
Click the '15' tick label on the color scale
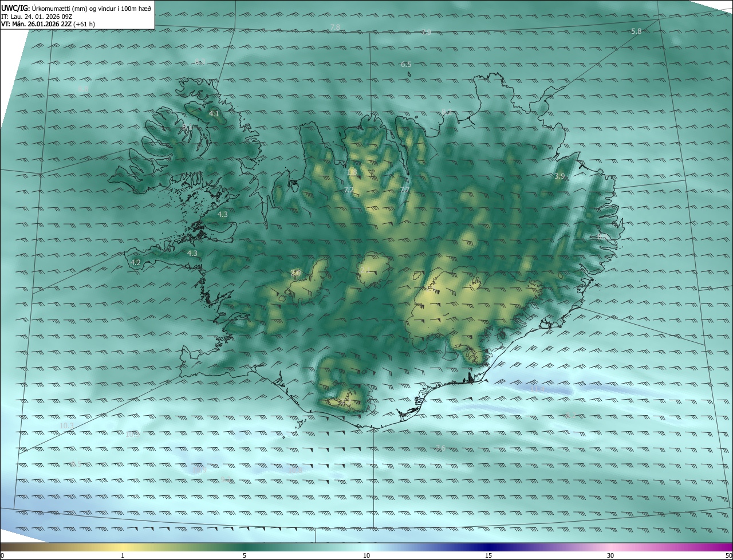[488, 555]
